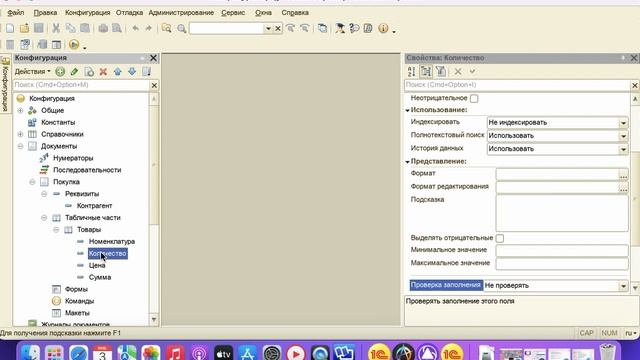This screenshot has width=640, height=360.
Task: Collapse the Табличные части node
Action: tap(44, 218)
